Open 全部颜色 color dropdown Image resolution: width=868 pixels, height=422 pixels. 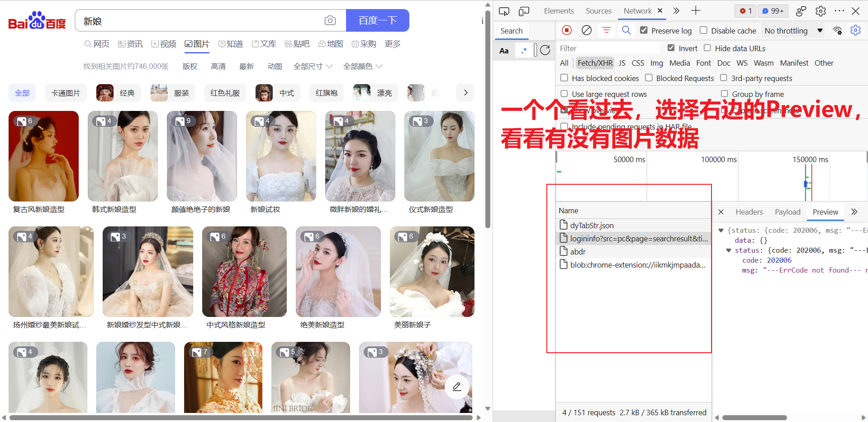pyautogui.click(x=363, y=66)
